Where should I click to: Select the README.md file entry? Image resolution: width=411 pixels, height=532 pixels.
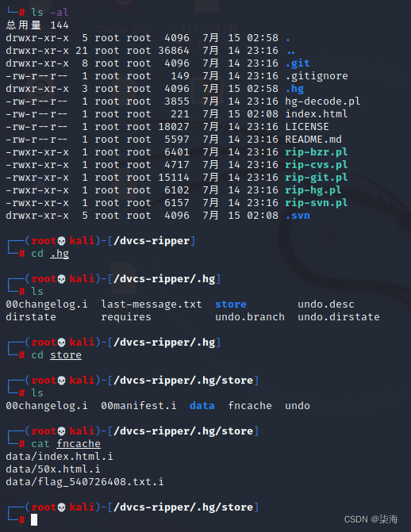313,140
